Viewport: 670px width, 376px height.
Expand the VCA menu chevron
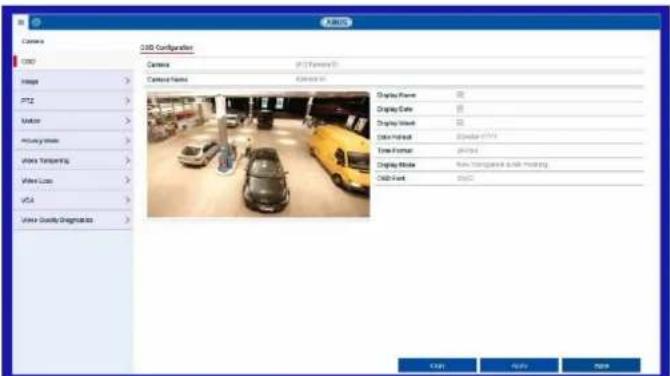[x=127, y=200]
